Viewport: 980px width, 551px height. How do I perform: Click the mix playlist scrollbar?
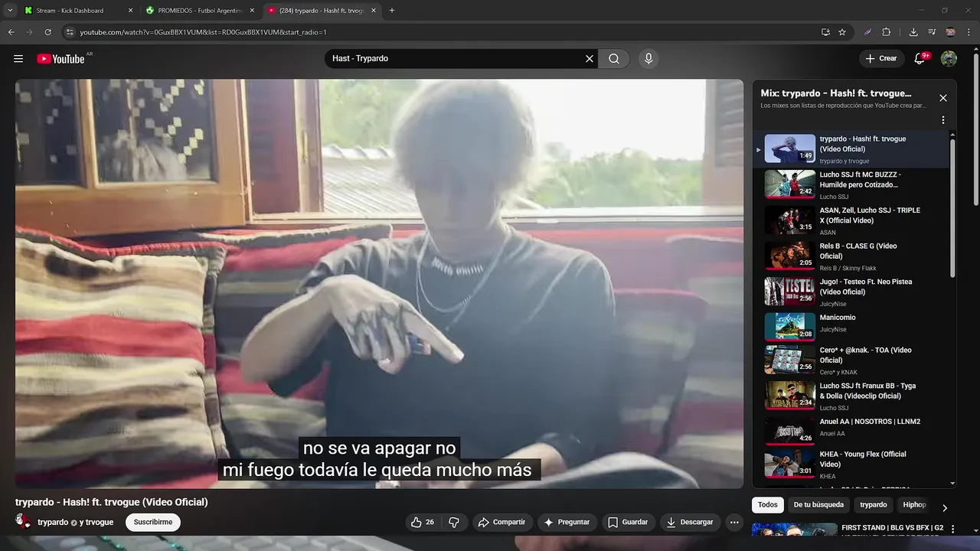tap(952, 207)
